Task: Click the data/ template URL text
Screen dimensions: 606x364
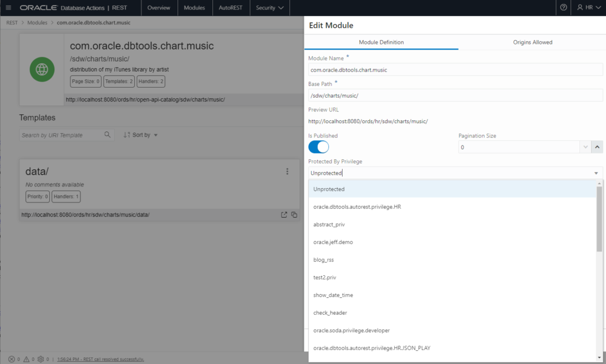Action: pos(85,215)
